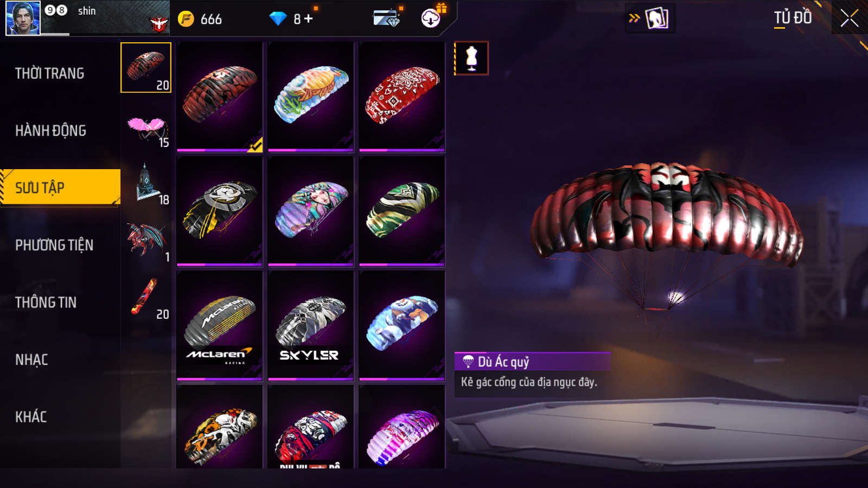Open the download cloud gift icon
Image resolution: width=868 pixels, height=488 pixels.
pos(432,17)
